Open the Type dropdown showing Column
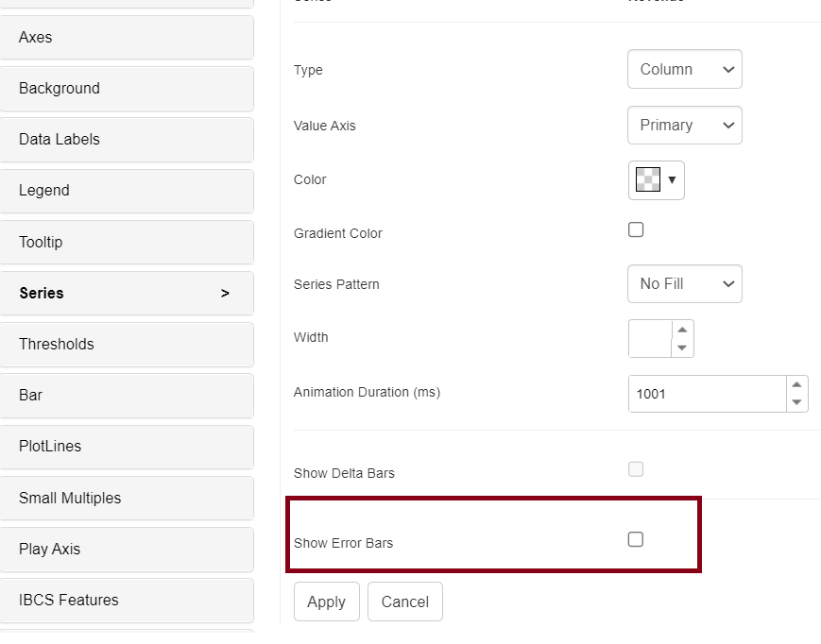The width and height of the screenshot is (821, 644). [x=684, y=69]
